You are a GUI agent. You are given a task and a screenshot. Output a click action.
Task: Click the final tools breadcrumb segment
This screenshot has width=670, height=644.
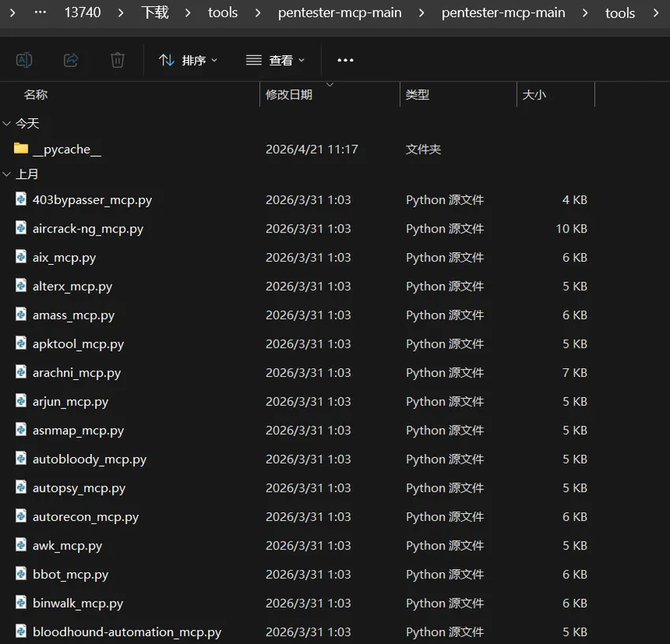point(620,13)
